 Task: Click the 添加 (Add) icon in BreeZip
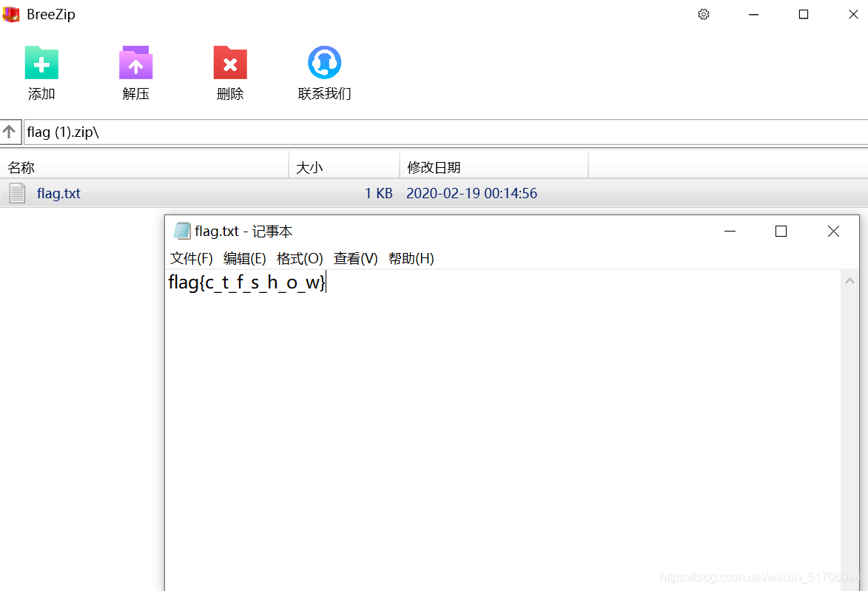click(x=41, y=63)
